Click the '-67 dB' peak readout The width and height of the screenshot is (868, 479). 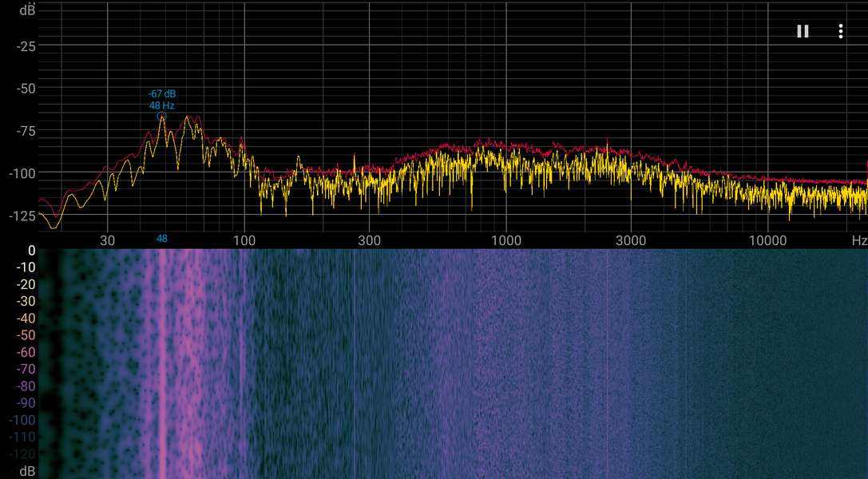pyautogui.click(x=161, y=94)
